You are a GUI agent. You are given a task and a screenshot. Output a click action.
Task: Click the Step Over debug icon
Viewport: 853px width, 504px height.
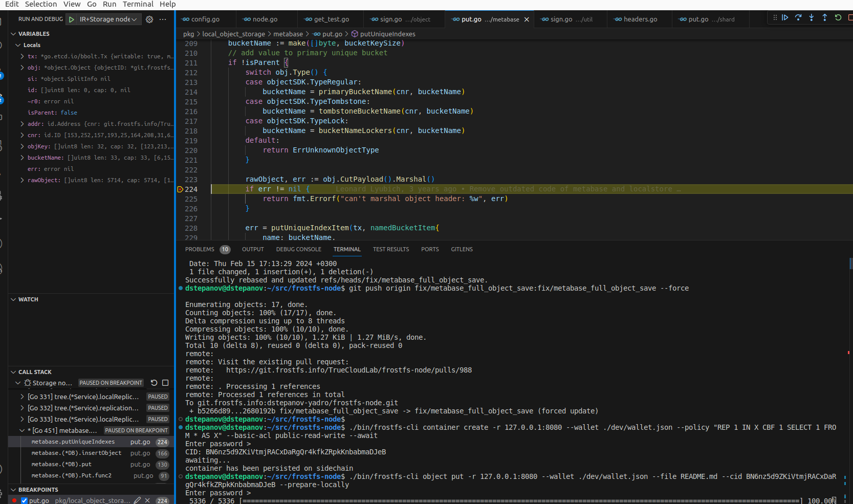tap(798, 17)
